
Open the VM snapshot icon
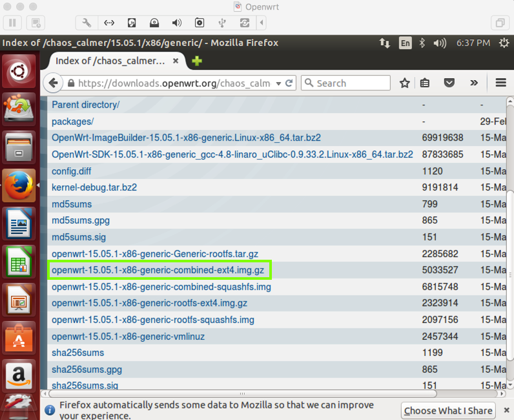tap(36, 23)
